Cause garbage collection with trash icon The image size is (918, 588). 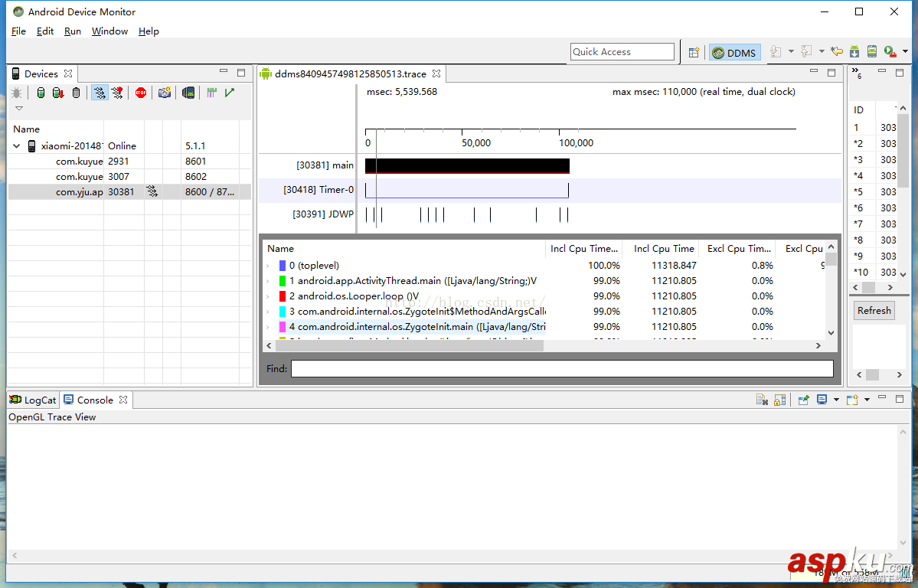(x=76, y=92)
